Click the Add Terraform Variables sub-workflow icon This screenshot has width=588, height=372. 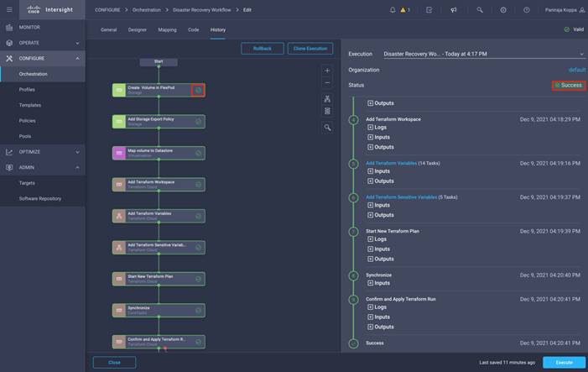pos(119,216)
